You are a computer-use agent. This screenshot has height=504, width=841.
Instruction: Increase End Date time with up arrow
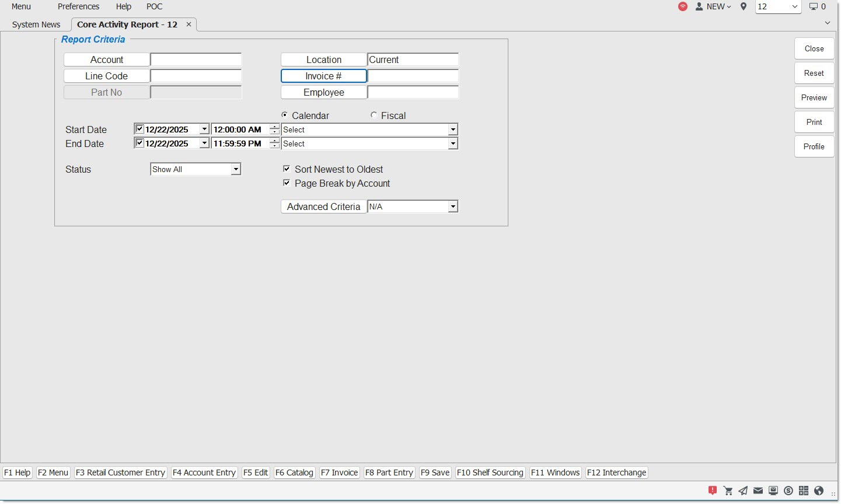[x=274, y=141]
